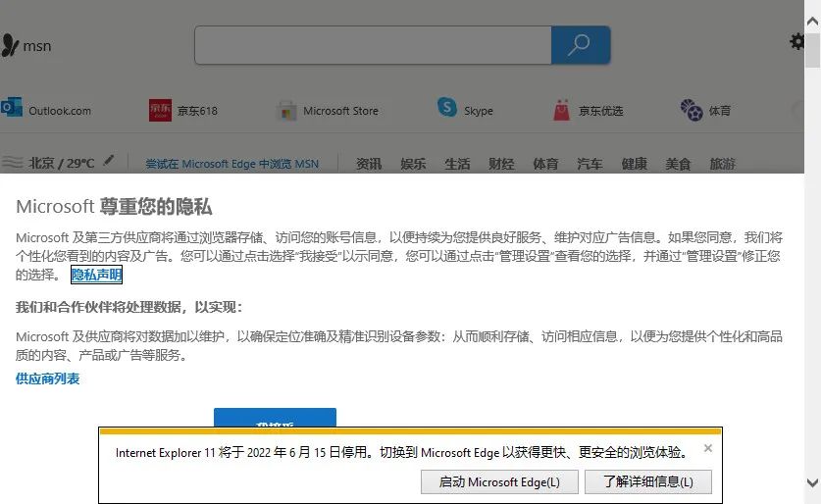This screenshot has height=504, width=821.
Task: Click the pencil edit icon beside 北京 weather
Action: (x=108, y=160)
